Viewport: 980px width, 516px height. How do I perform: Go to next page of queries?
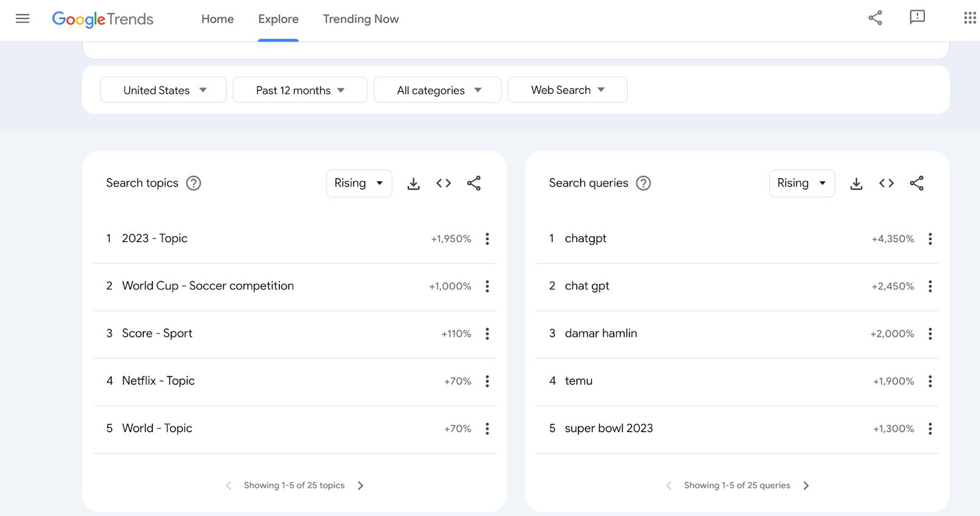(806, 485)
